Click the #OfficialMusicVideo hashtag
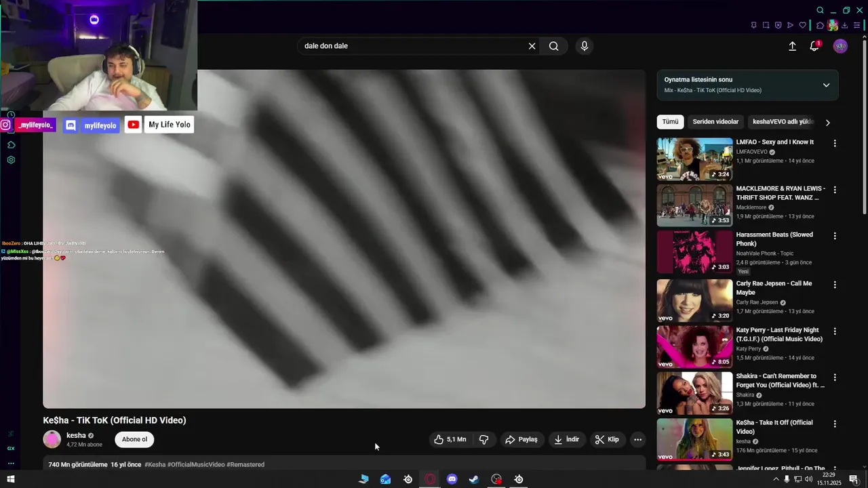Screen dimensions: 868x488 coord(196,464)
